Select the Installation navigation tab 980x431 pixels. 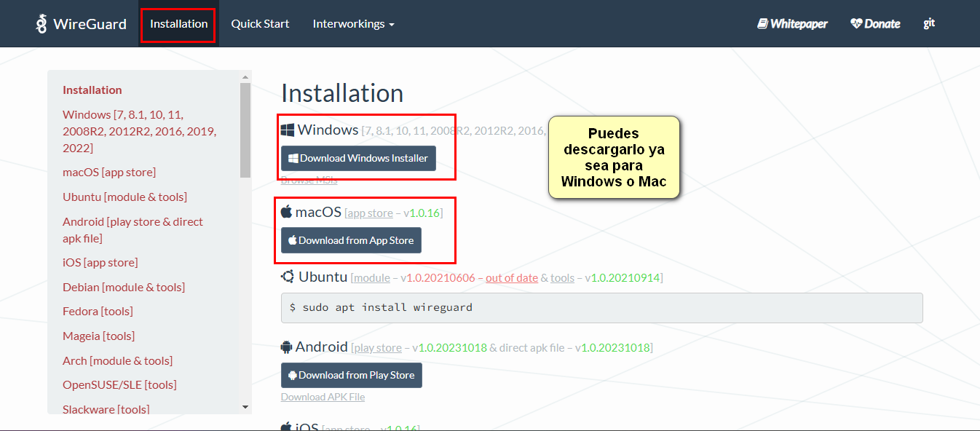click(178, 23)
